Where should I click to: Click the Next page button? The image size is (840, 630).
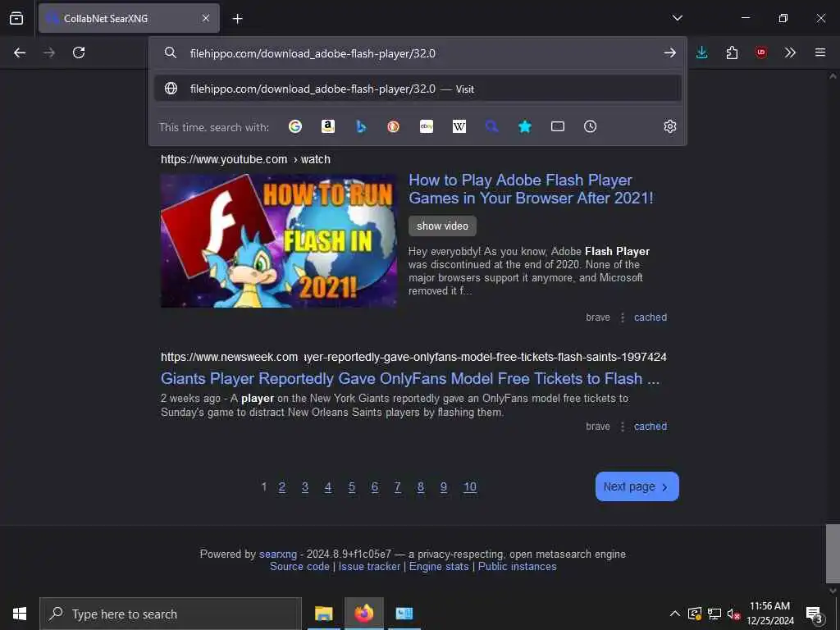[637, 486]
